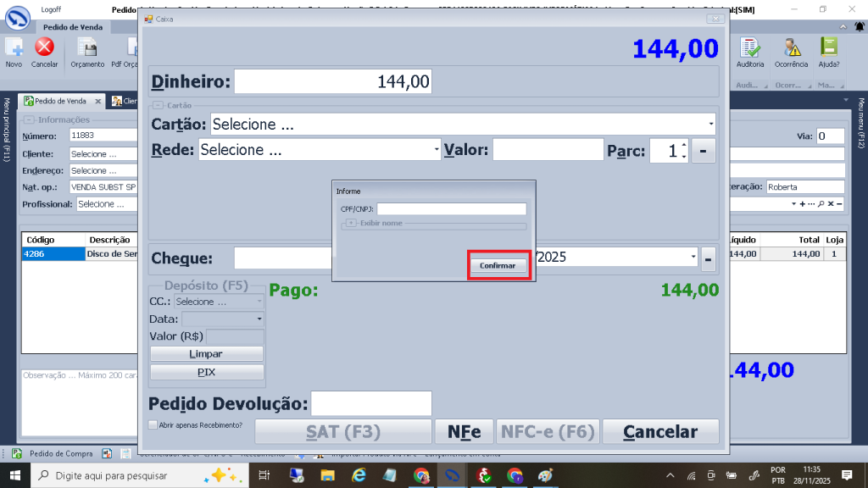Expand the Rede dropdown
Screen dimensions: 868x488
point(437,151)
